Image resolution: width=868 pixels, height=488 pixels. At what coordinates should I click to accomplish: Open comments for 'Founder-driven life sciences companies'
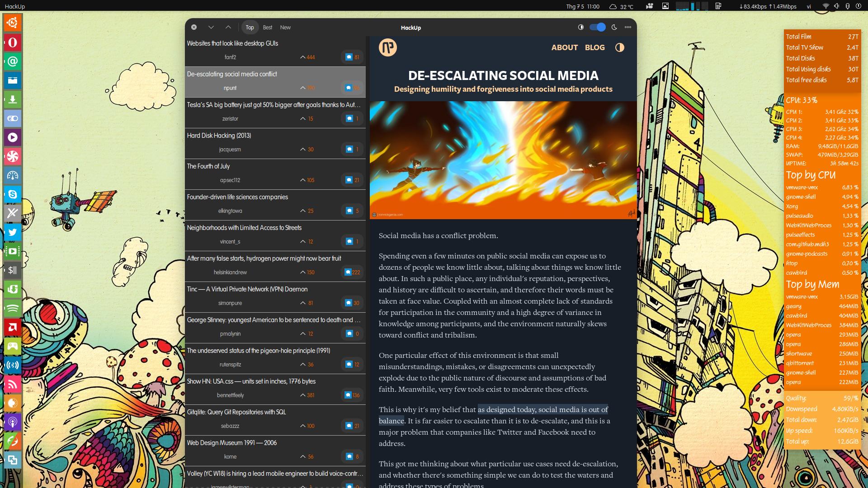click(352, 211)
